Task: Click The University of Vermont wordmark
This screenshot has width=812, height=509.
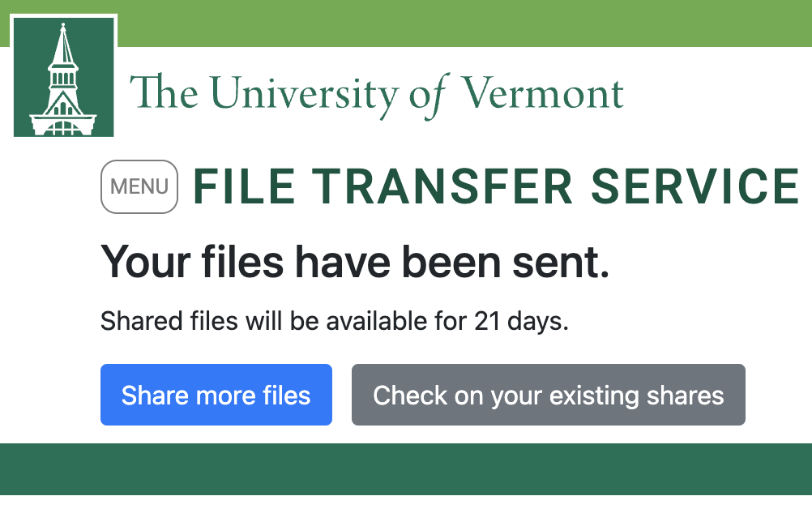Action: [377, 96]
